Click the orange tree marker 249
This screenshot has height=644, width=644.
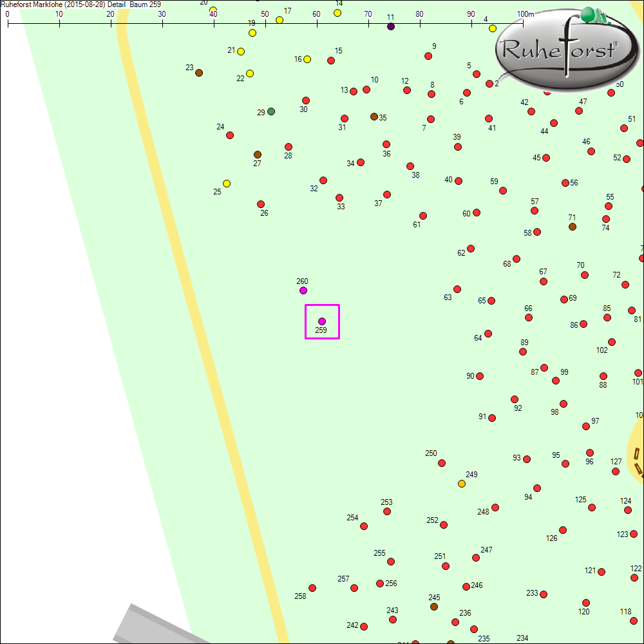(462, 484)
